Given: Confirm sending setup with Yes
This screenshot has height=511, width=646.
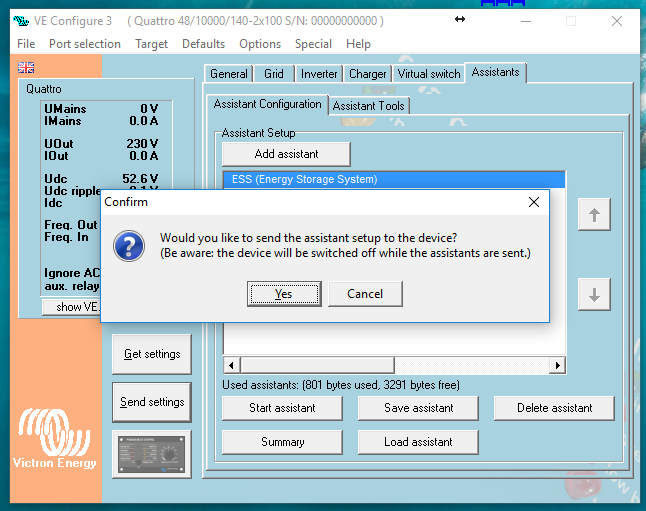Looking at the screenshot, I should (x=284, y=294).
